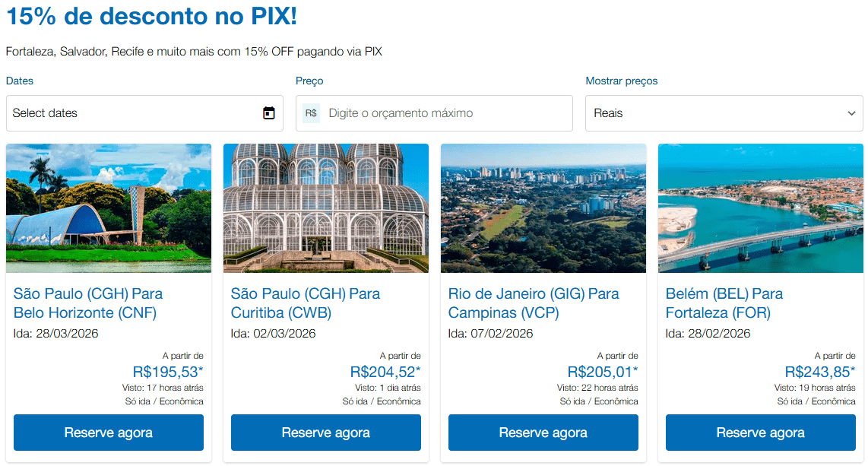Open São Paulo (CGH) Para Belo Horizonte link
Image resolution: width=868 pixels, height=466 pixels.
88,303
